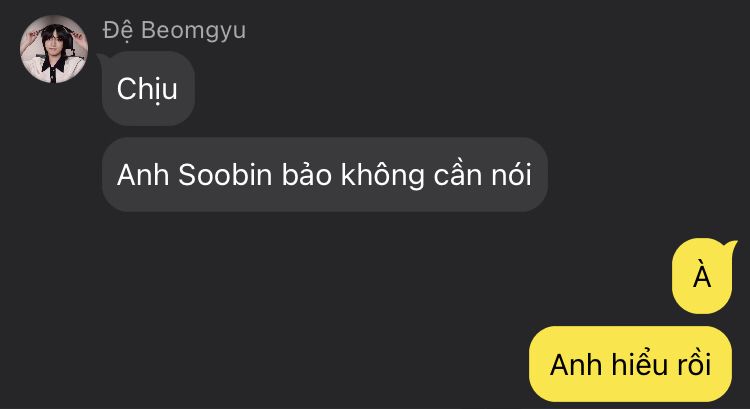
Task: Click the word "nói" ending the gray message
Action: [512, 175]
